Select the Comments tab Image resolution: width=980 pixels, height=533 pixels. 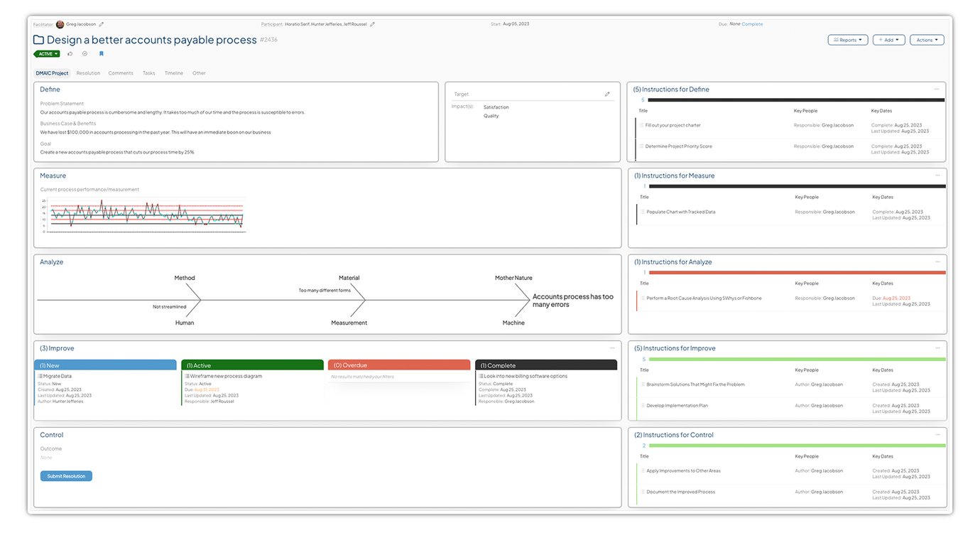[x=121, y=72]
